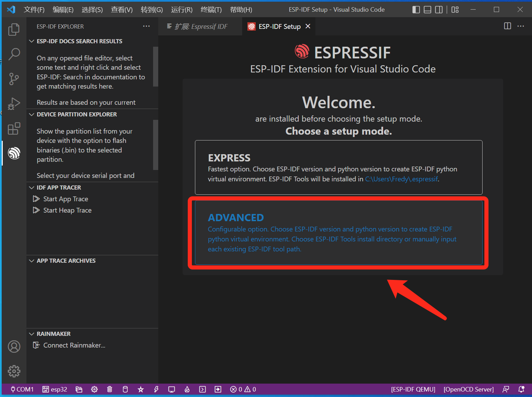Open the 选择(S) menu

tap(92, 10)
